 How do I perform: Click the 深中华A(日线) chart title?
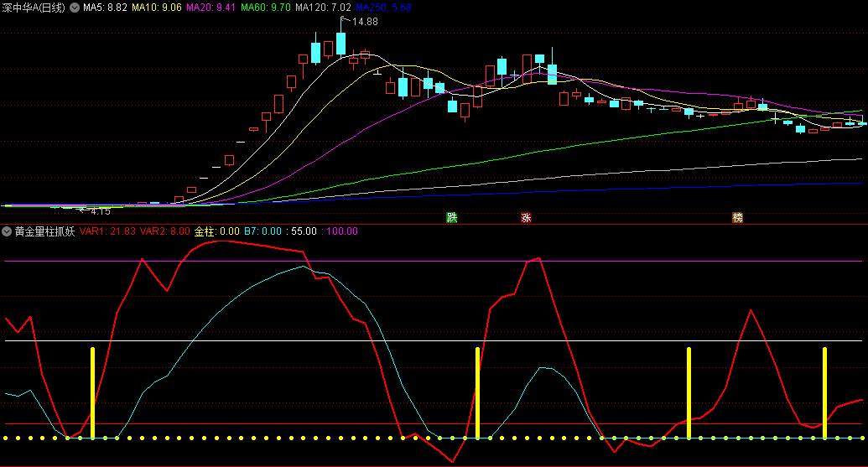[x=34, y=7]
